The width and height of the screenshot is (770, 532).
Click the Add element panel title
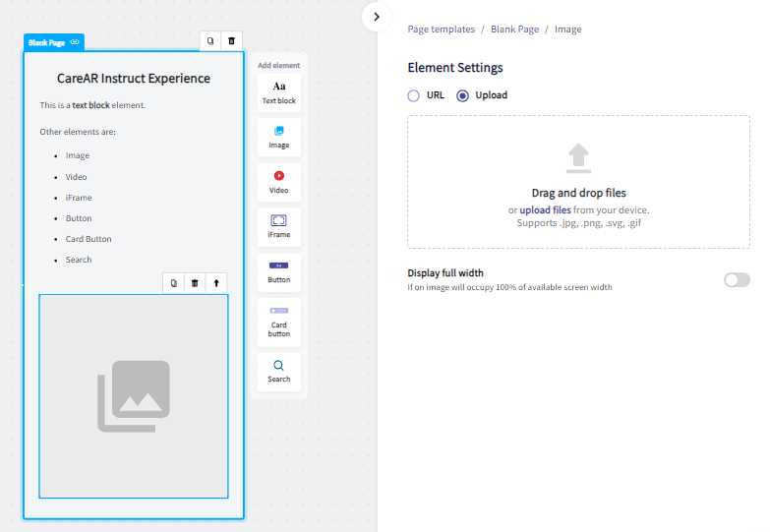click(279, 65)
